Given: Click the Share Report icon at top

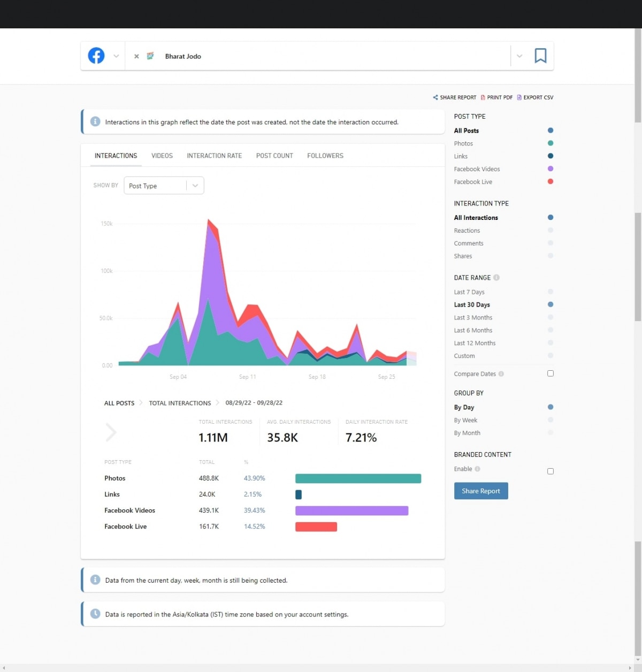Looking at the screenshot, I should click(x=435, y=97).
